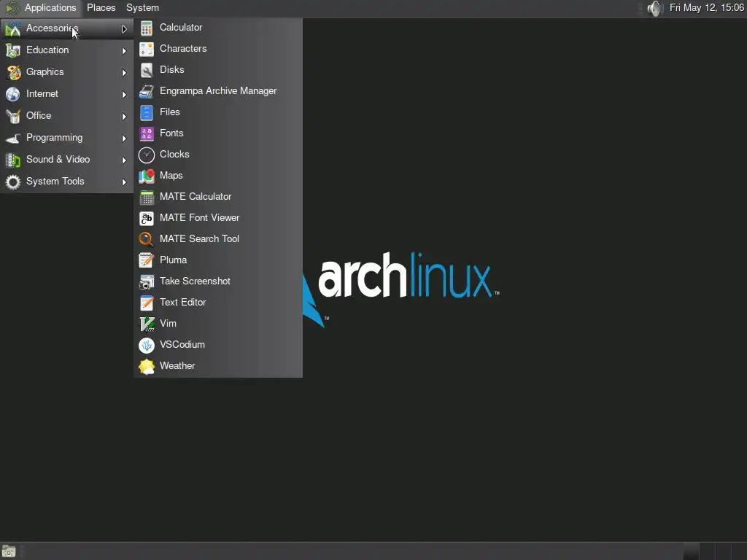Launch MATE Calculator from its icon
The height and width of the screenshot is (560, 747).
(146, 197)
